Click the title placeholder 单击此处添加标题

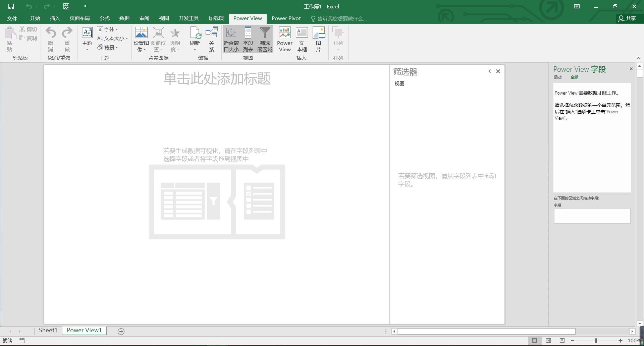coord(217,79)
